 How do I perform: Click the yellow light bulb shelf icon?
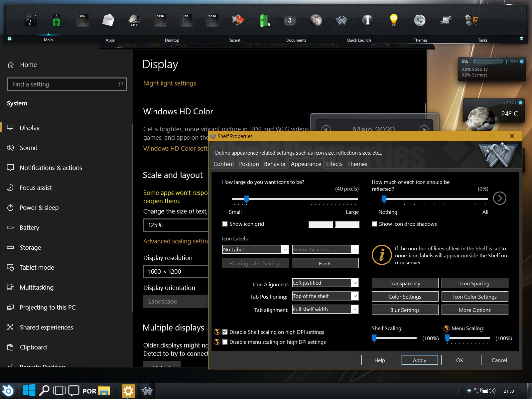393,20
